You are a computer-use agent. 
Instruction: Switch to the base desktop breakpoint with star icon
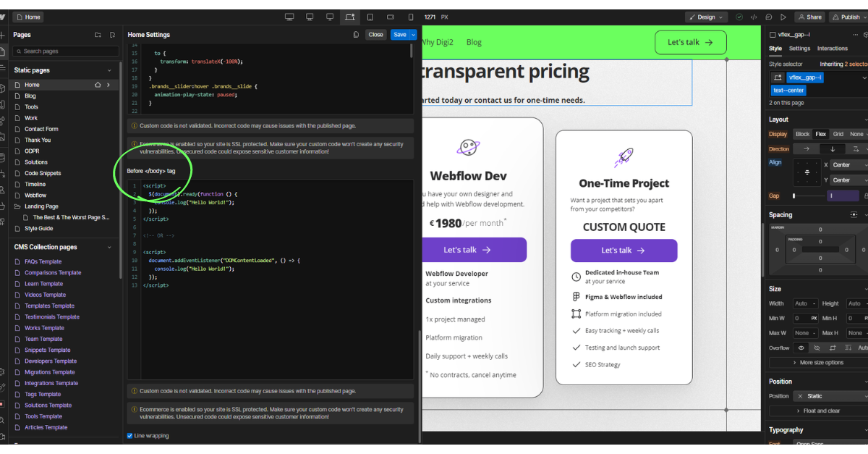click(350, 17)
